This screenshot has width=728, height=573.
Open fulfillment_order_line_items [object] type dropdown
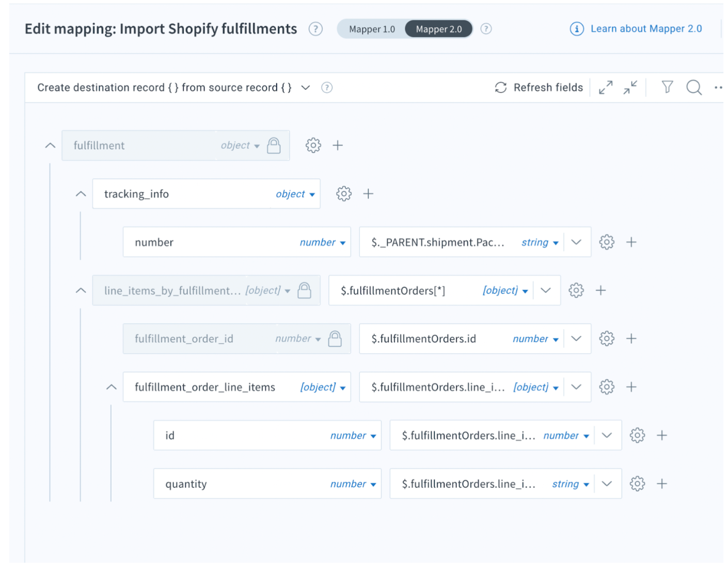(x=323, y=387)
